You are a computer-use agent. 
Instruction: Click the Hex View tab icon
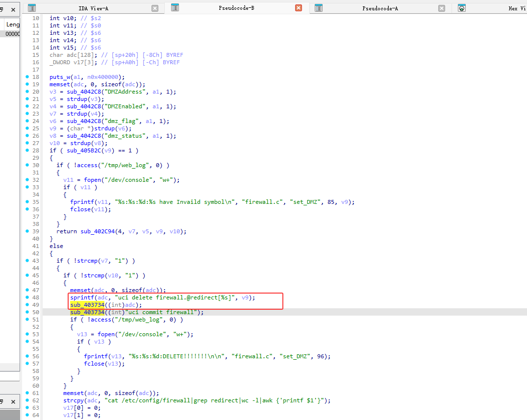point(461,8)
